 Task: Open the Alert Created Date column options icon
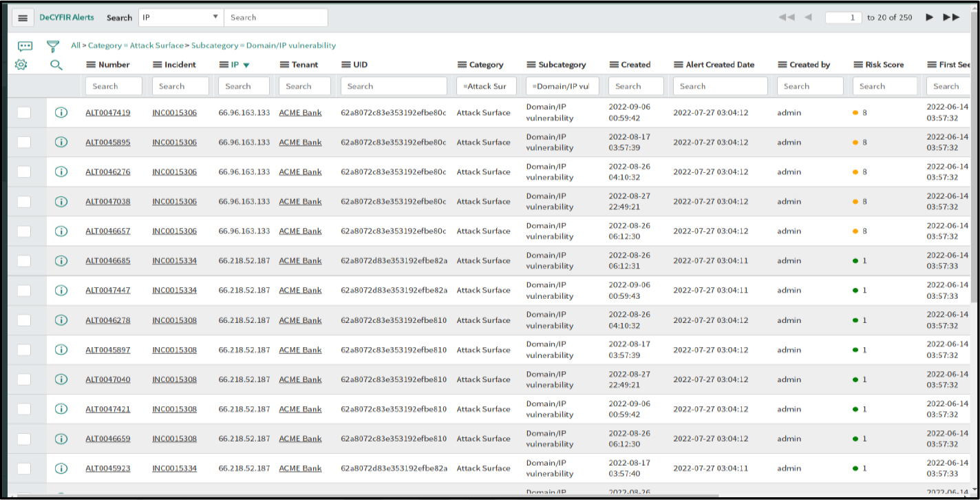point(679,65)
